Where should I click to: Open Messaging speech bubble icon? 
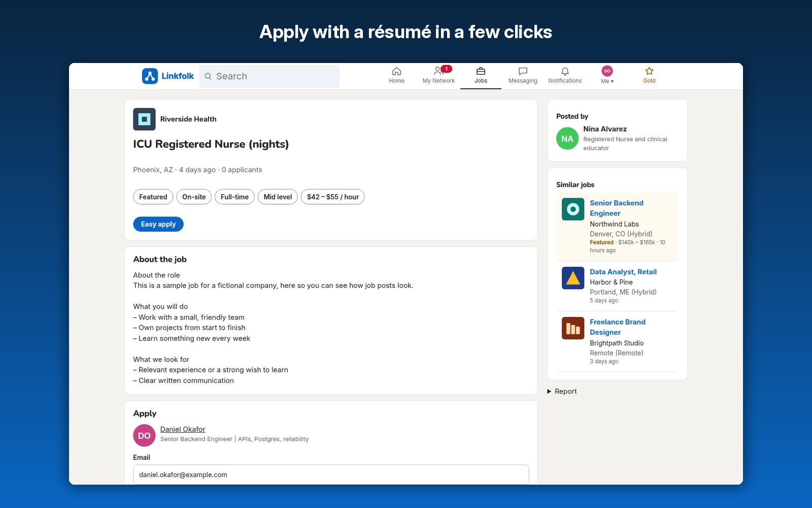[523, 71]
